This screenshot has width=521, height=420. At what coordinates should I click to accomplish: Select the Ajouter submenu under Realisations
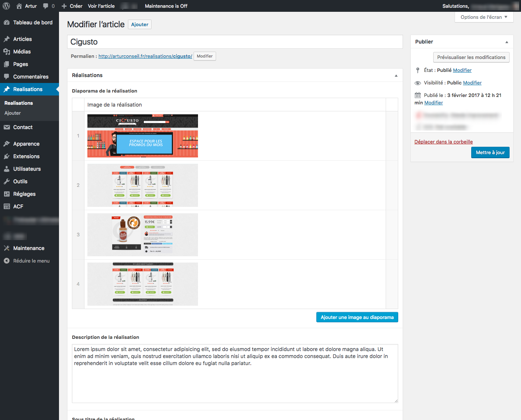(13, 113)
